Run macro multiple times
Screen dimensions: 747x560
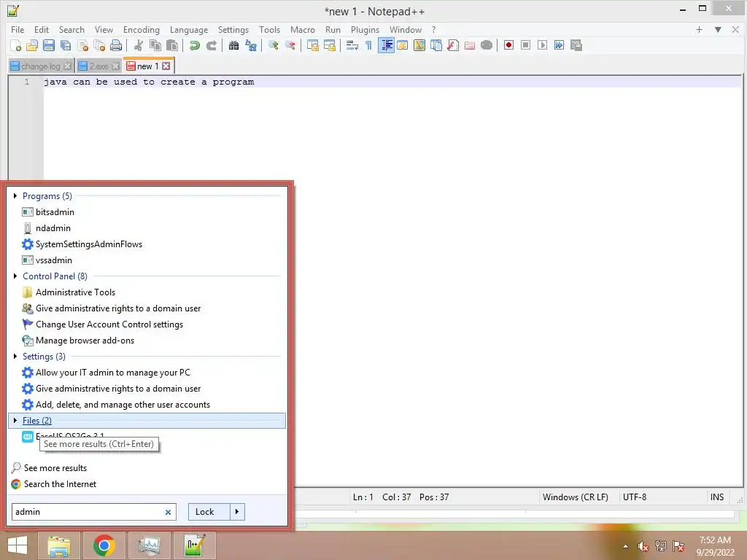[559, 45]
